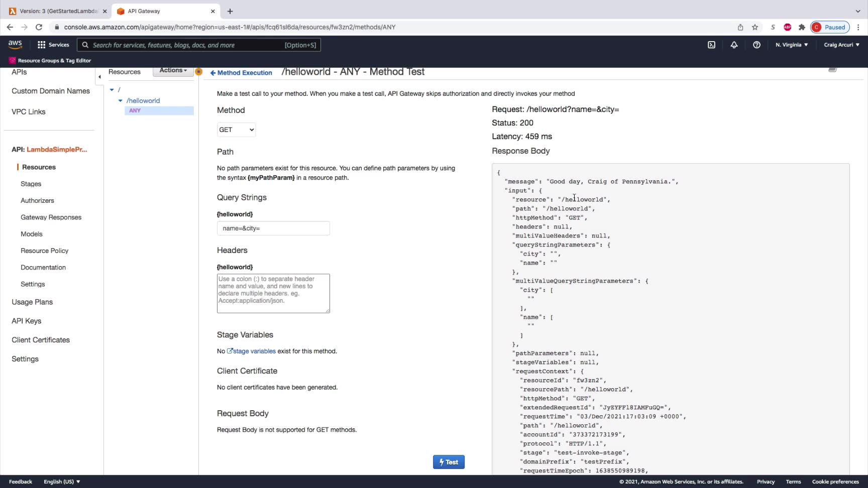This screenshot has width=868, height=488.
Task: Collapse the root / resource tree node
Action: click(x=112, y=90)
